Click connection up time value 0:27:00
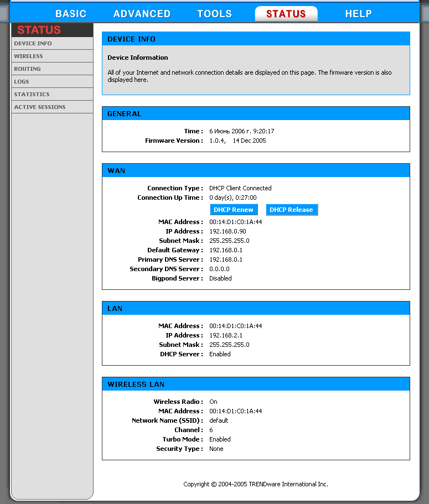This screenshot has width=429, height=504. 233,198
